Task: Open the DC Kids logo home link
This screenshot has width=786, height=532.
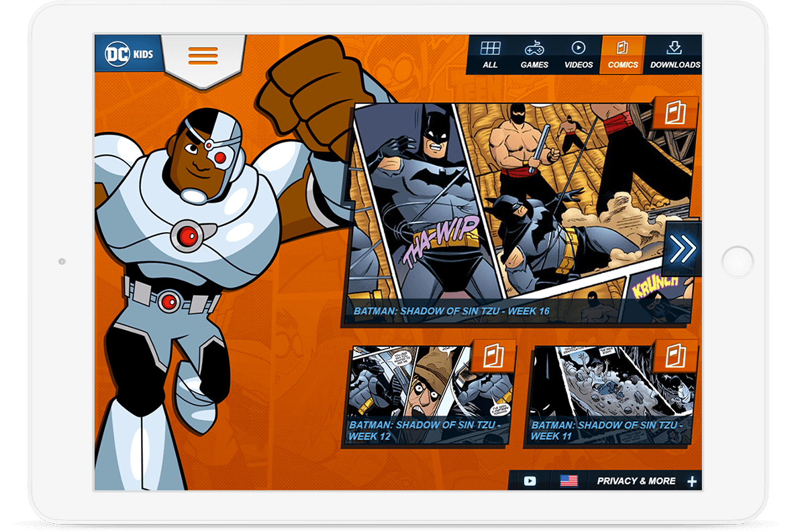Action: coord(129,54)
